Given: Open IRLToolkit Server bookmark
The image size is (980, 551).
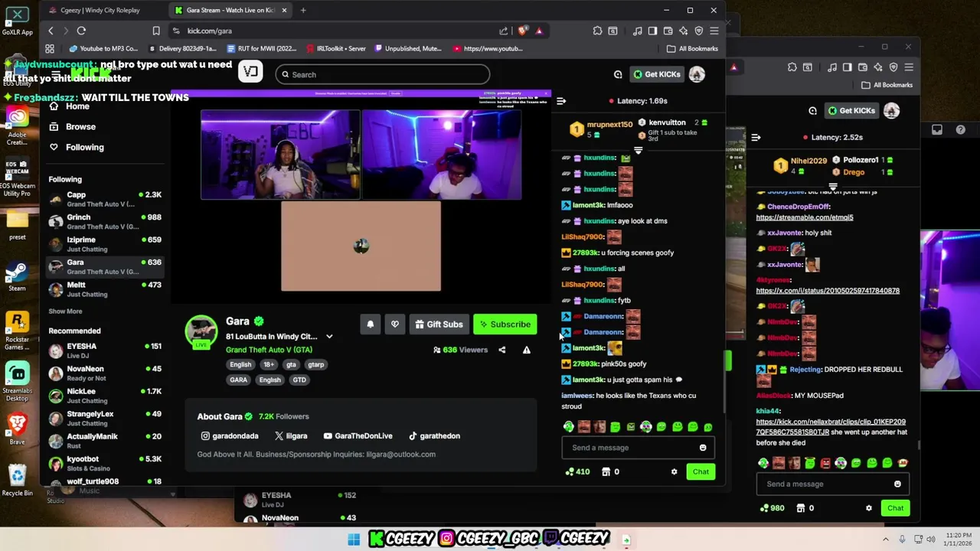Looking at the screenshot, I should (335, 48).
